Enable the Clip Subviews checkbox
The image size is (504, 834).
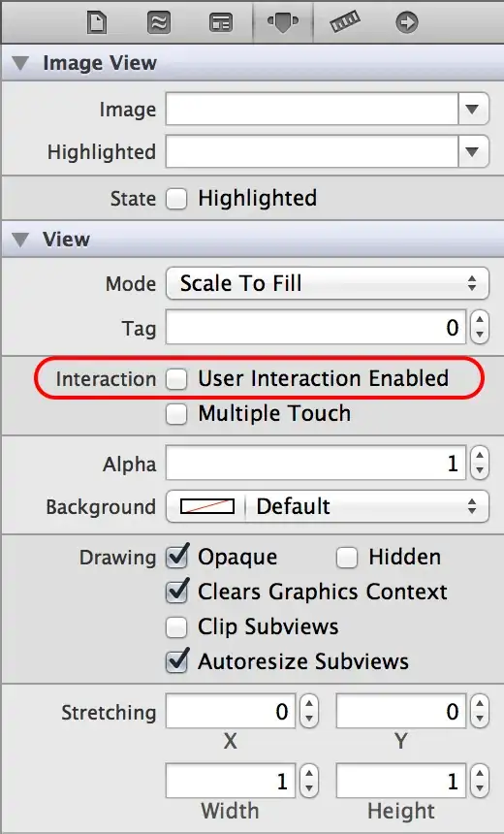coord(176,627)
